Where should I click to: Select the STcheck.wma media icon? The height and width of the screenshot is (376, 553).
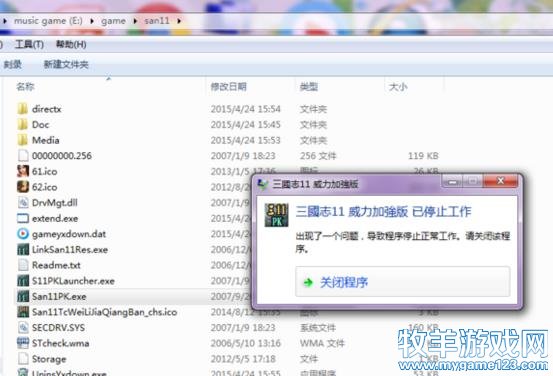(23, 343)
